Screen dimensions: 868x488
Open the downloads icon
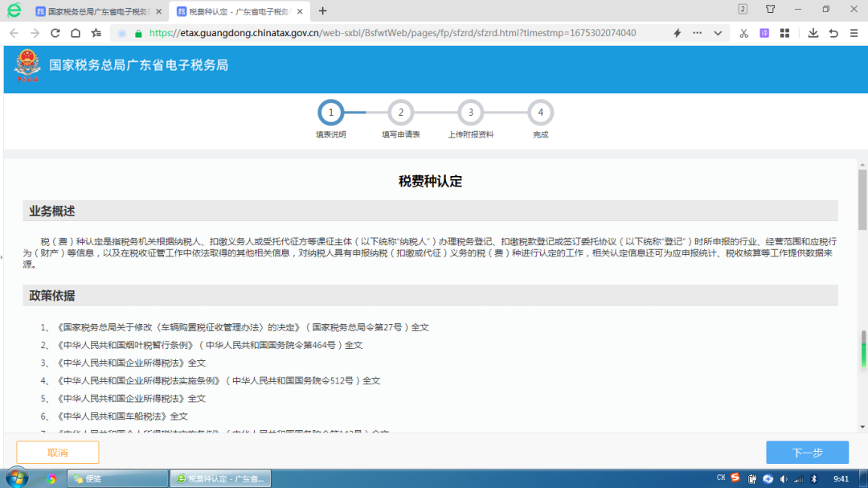pyautogui.click(x=813, y=33)
